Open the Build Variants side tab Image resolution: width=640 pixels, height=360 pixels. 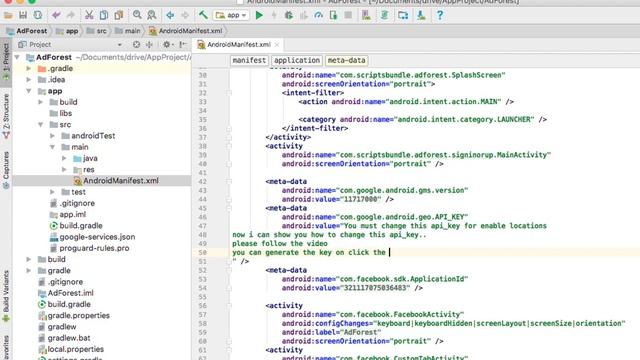(6, 296)
